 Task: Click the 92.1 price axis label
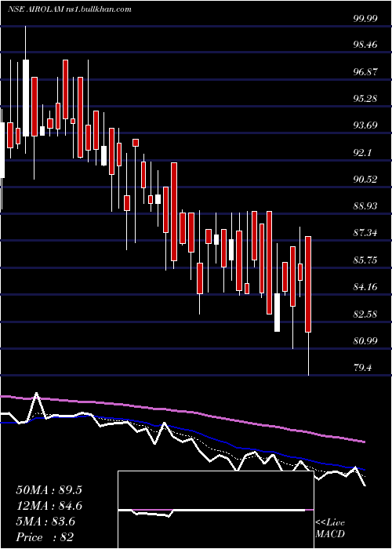pyautogui.click(x=362, y=153)
